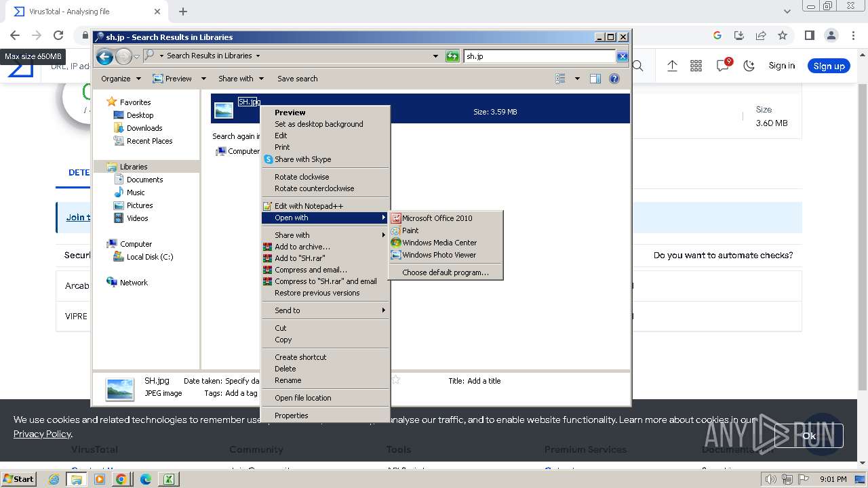Open Explorer help icon
Image resolution: width=868 pixels, height=488 pixels.
pyautogui.click(x=614, y=79)
